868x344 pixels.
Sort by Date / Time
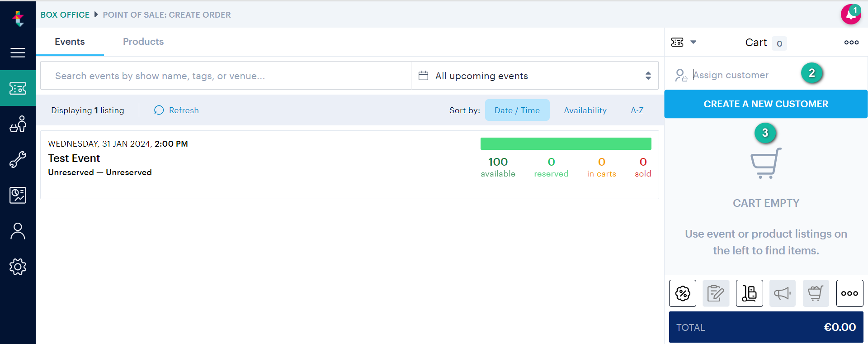click(x=517, y=110)
